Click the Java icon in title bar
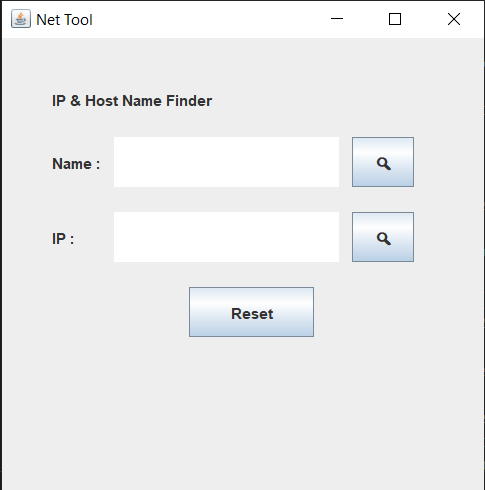Screen dimensions: 485x490 tap(21, 19)
